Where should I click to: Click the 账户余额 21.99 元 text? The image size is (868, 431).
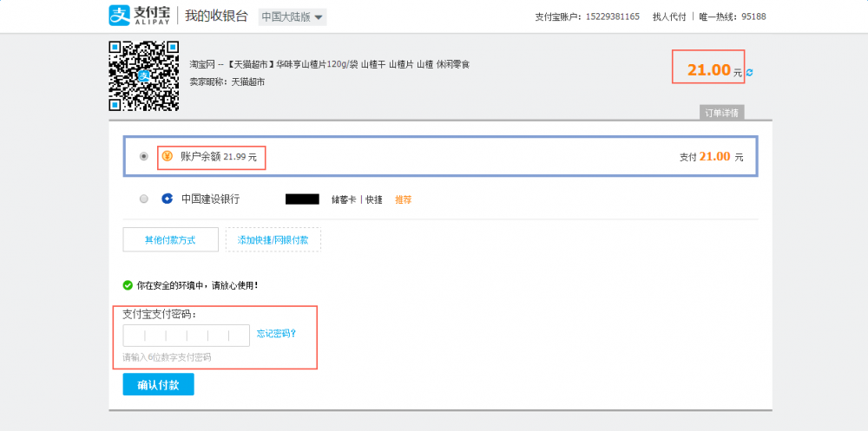[219, 157]
